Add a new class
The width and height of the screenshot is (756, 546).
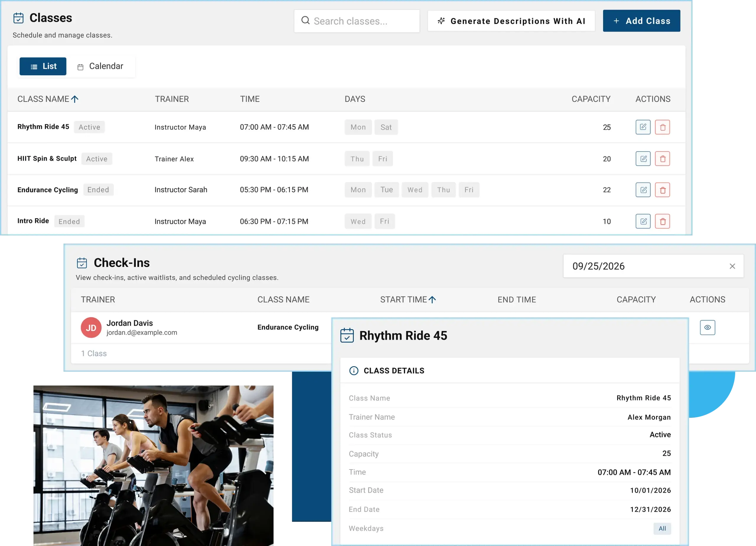pyautogui.click(x=641, y=21)
